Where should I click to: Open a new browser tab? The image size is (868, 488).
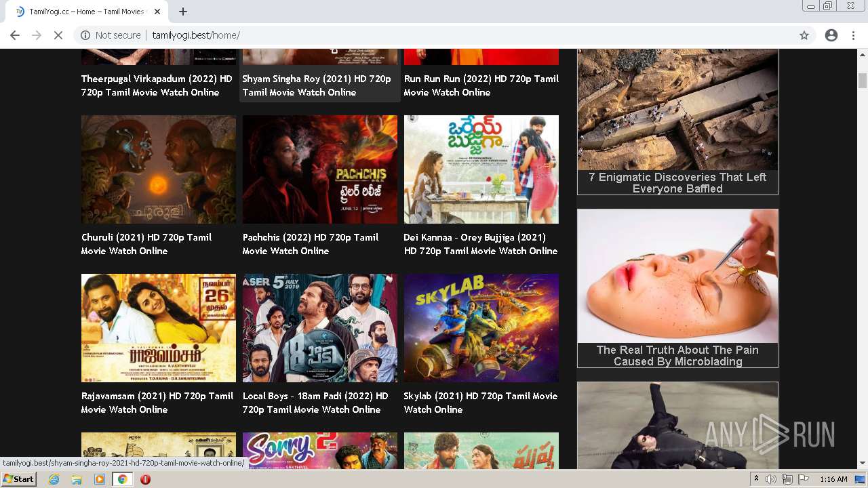183,12
